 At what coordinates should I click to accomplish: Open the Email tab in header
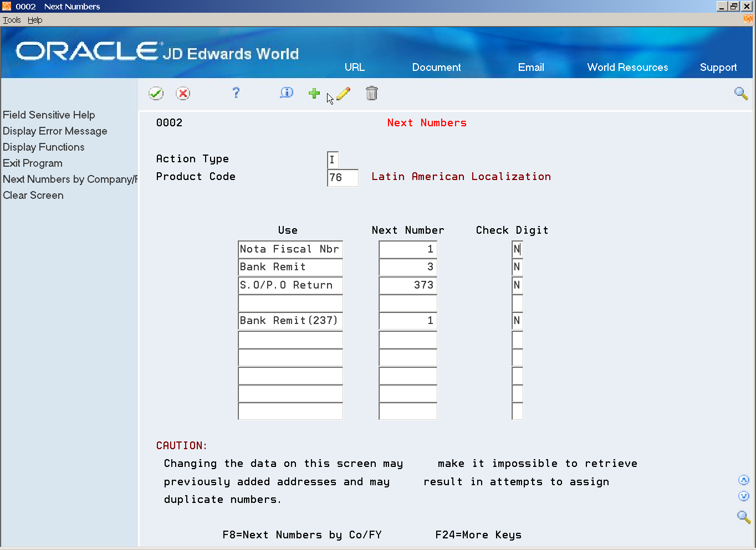point(531,67)
